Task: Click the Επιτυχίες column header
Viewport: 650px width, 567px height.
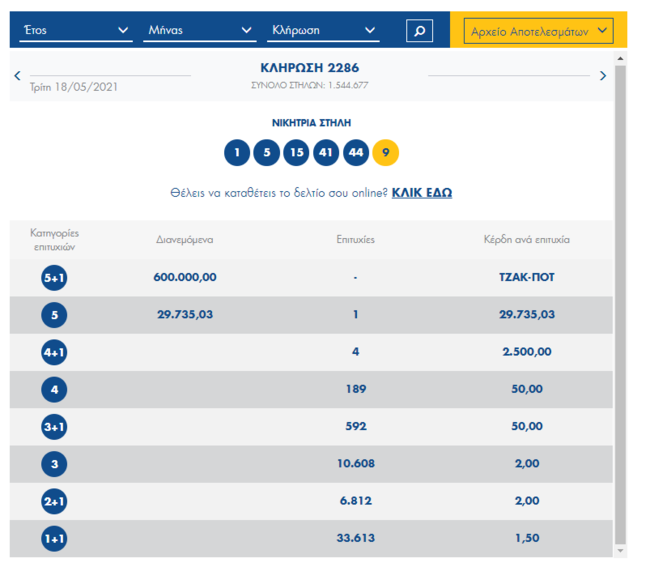Action: (x=355, y=240)
